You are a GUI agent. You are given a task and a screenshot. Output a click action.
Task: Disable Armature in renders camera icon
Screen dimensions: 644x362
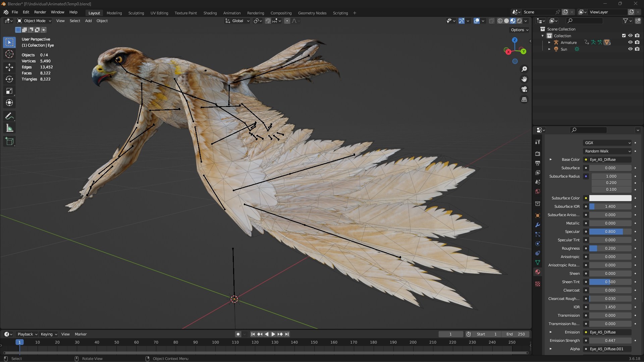click(637, 42)
